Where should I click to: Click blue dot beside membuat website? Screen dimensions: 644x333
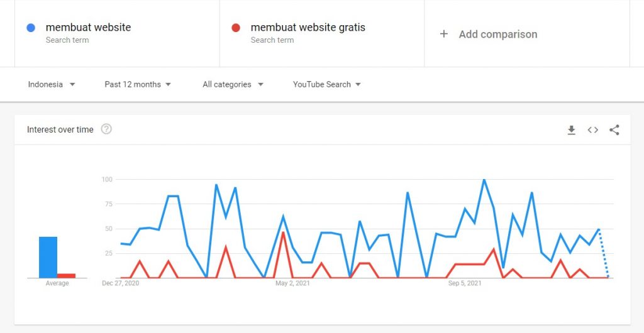[x=31, y=28]
